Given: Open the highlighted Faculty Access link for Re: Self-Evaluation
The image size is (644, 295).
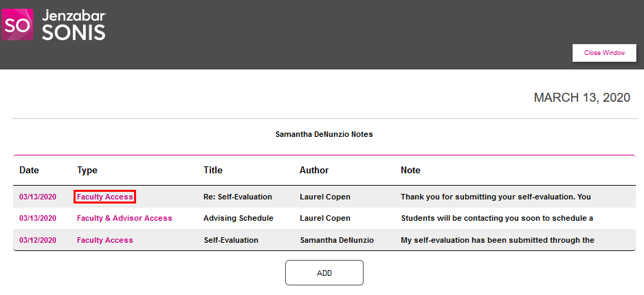Looking at the screenshot, I should [x=104, y=197].
